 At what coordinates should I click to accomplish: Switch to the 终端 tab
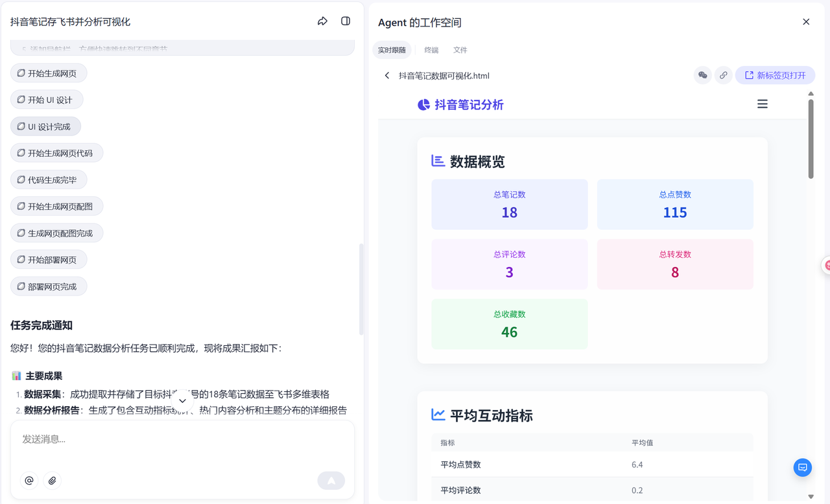click(x=431, y=50)
